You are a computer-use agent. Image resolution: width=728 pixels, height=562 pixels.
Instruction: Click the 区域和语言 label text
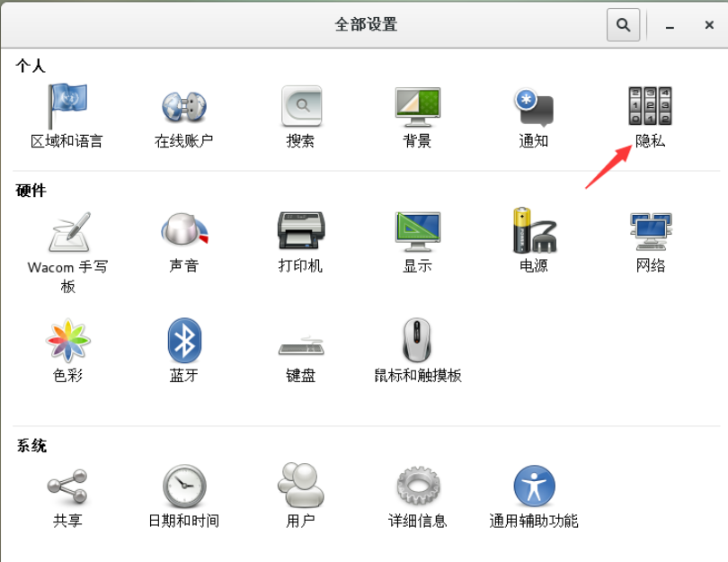coord(67,141)
